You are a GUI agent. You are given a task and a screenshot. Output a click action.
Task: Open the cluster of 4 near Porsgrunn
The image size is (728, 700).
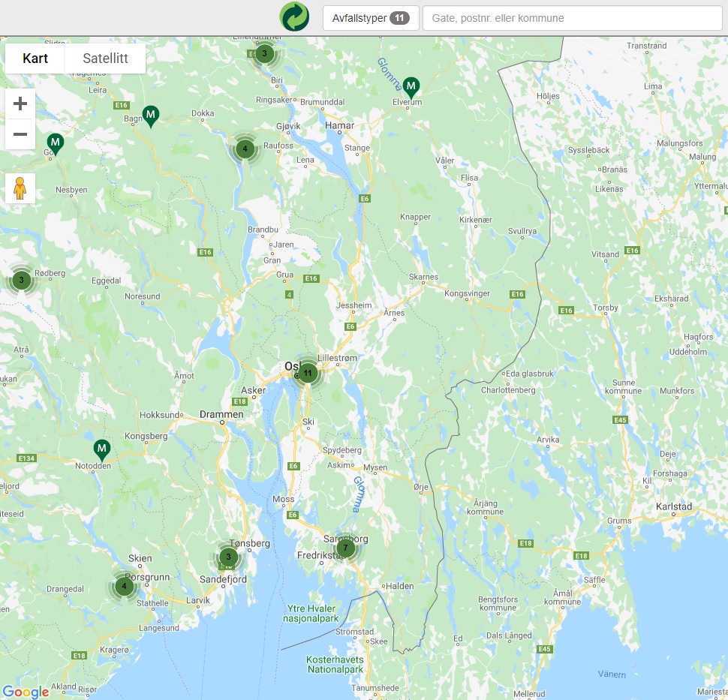pyautogui.click(x=125, y=586)
